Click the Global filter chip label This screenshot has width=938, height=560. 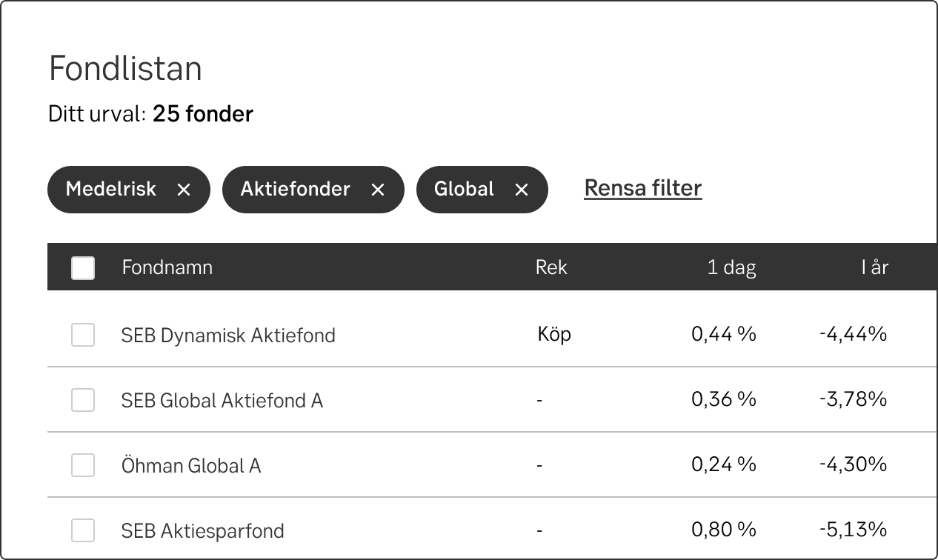coord(464,189)
